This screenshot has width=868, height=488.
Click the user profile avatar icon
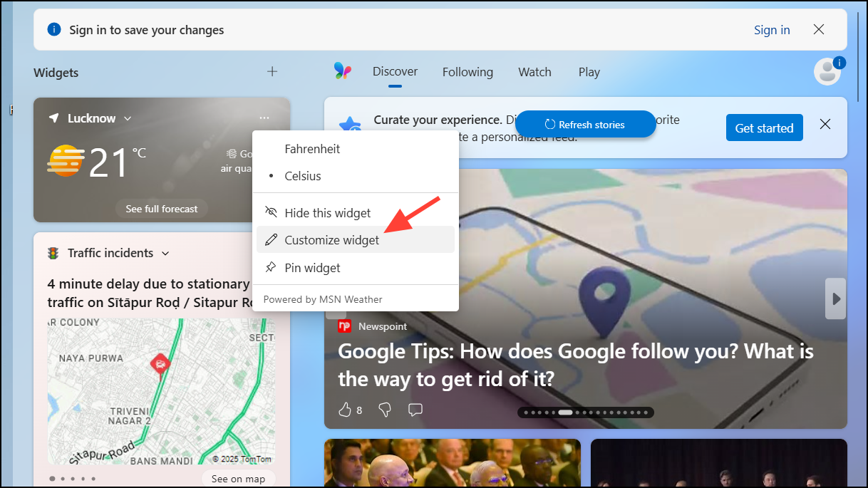827,71
